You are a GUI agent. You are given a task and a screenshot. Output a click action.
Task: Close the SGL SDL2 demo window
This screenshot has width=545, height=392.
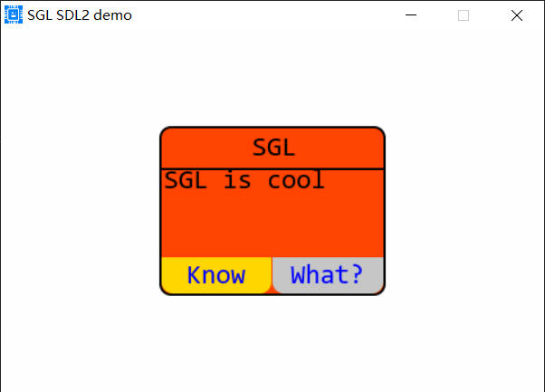coord(517,15)
